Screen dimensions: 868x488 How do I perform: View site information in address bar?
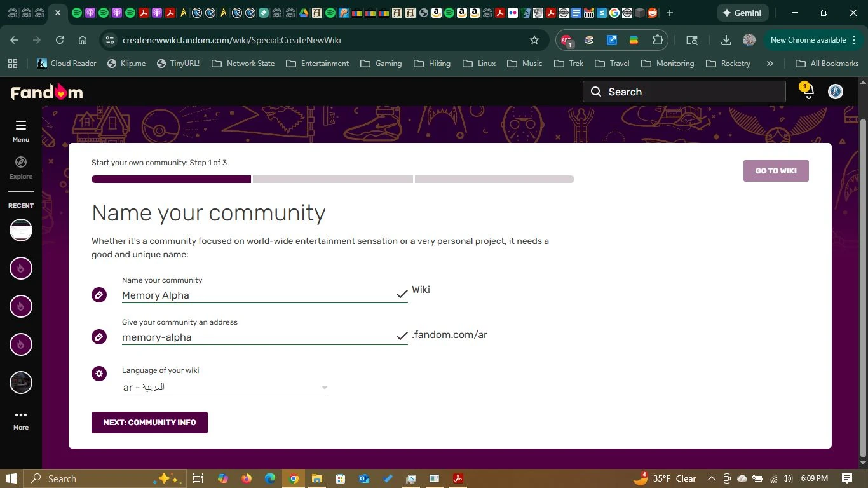[110, 40]
